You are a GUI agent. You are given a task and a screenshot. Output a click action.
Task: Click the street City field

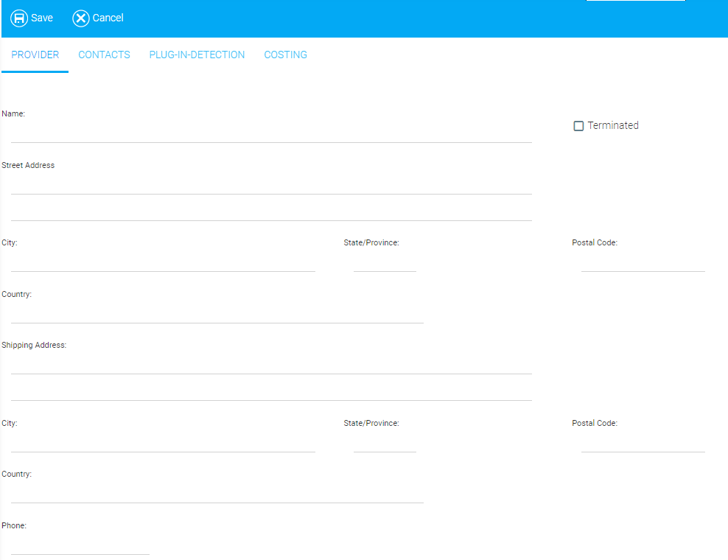pos(163,262)
